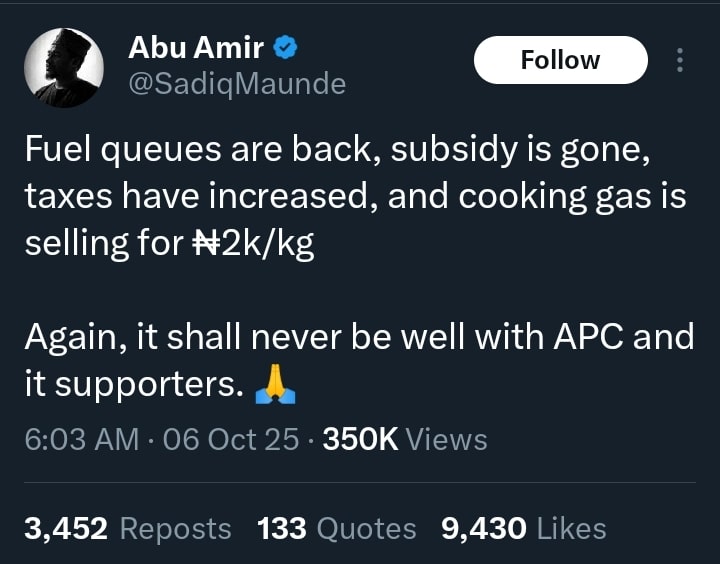Click the 06 Oct 25 date

point(231,439)
